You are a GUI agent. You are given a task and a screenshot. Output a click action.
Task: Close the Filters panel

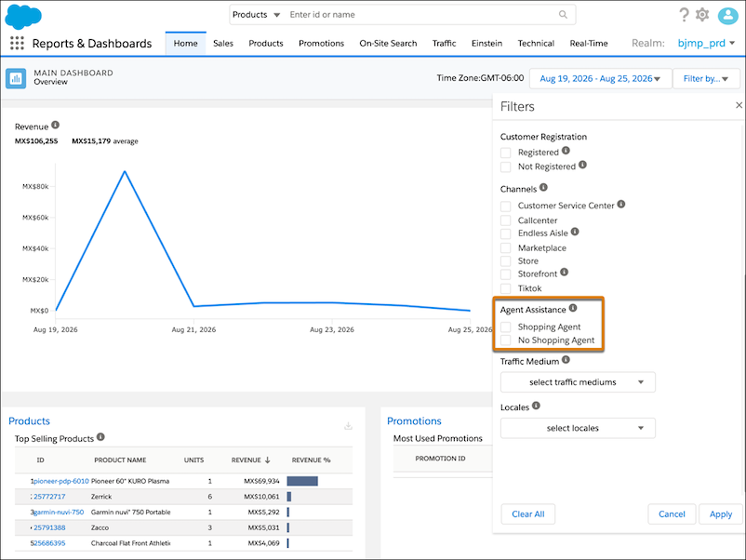tap(739, 105)
